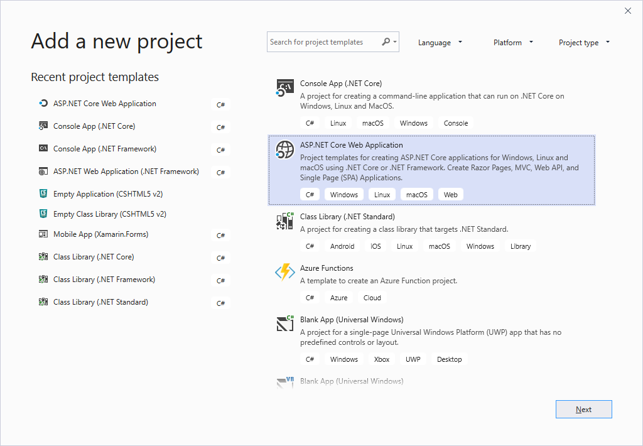The width and height of the screenshot is (643, 446).
Task: Click the Azure Functions lightning bolt icon
Action: pos(285,273)
